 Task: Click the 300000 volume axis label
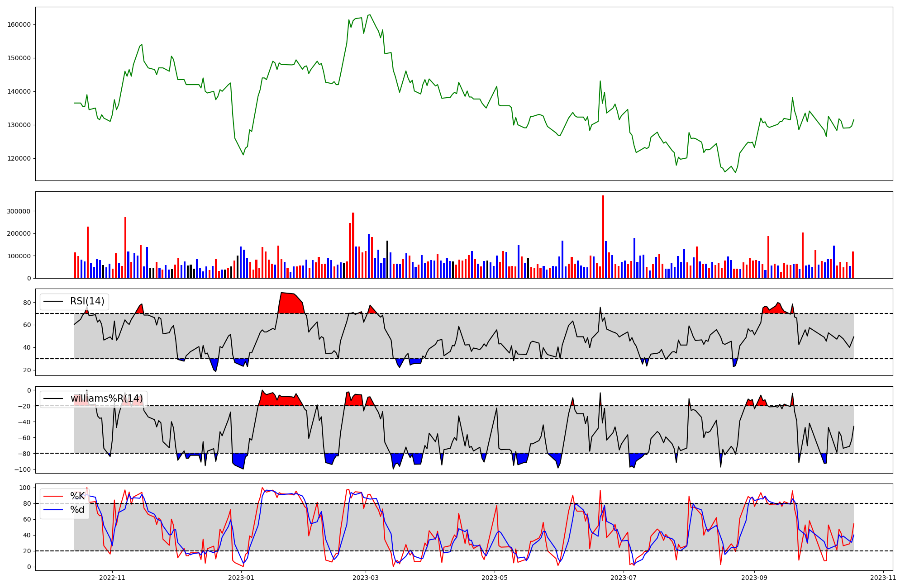pos(19,211)
